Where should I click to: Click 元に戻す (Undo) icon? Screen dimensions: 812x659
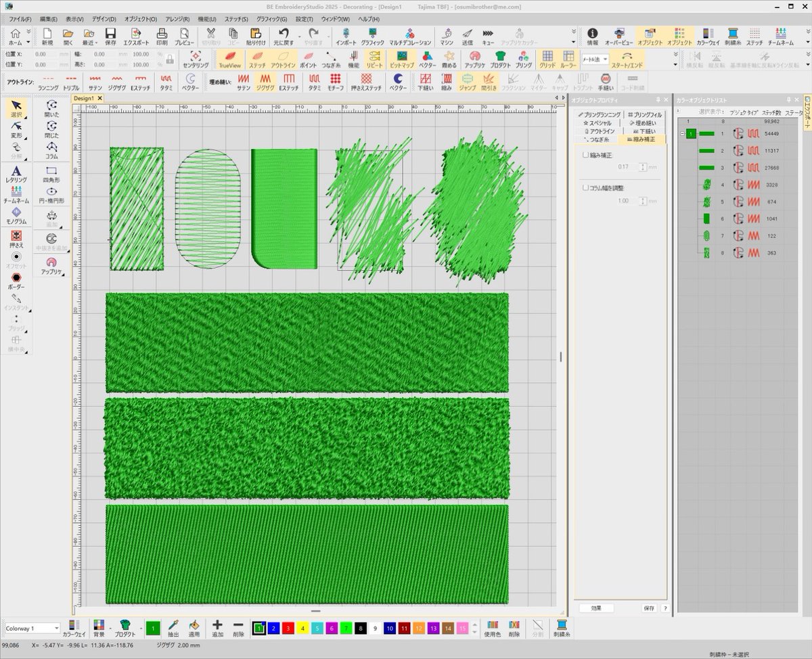pos(285,37)
